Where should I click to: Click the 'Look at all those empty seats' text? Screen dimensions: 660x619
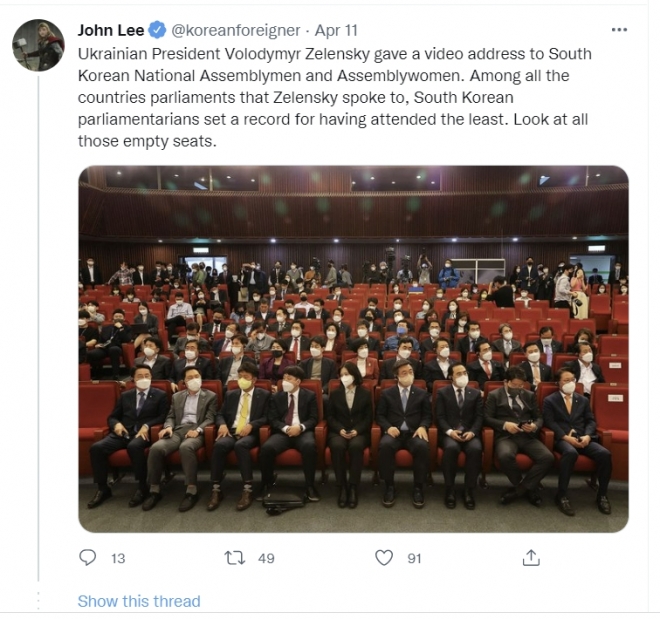click(333, 130)
